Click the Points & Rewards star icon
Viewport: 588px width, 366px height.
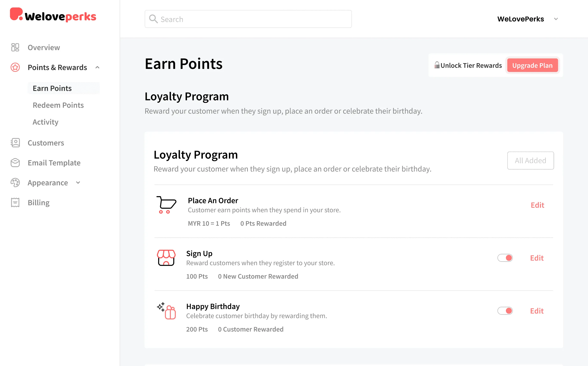pyautogui.click(x=15, y=67)
